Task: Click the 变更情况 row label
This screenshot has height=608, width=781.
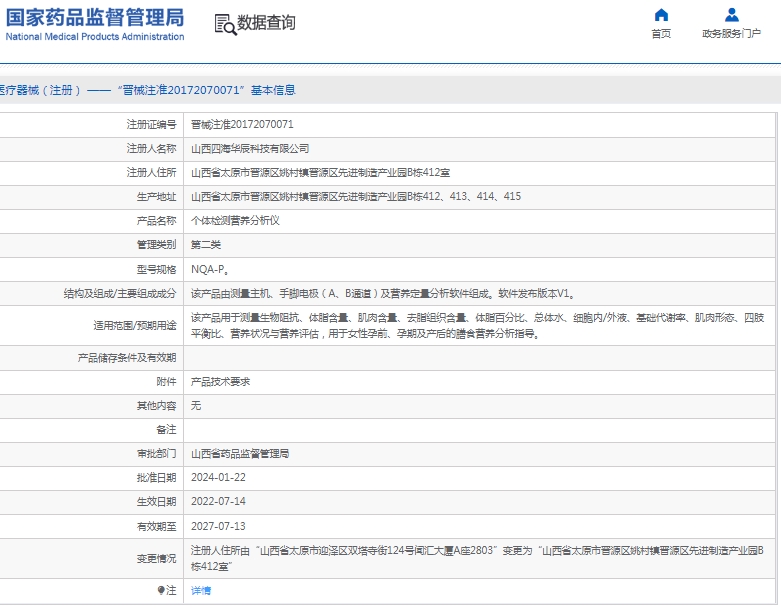Action: click(x=156, y=559)
